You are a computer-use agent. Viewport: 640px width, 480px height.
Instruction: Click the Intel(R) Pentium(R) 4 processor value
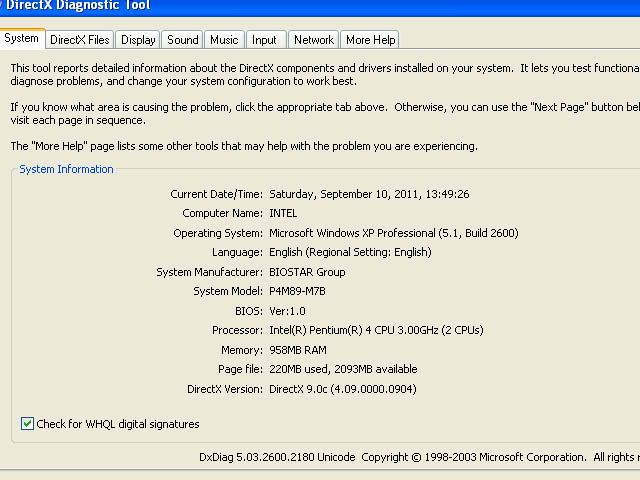pos(376,330)
